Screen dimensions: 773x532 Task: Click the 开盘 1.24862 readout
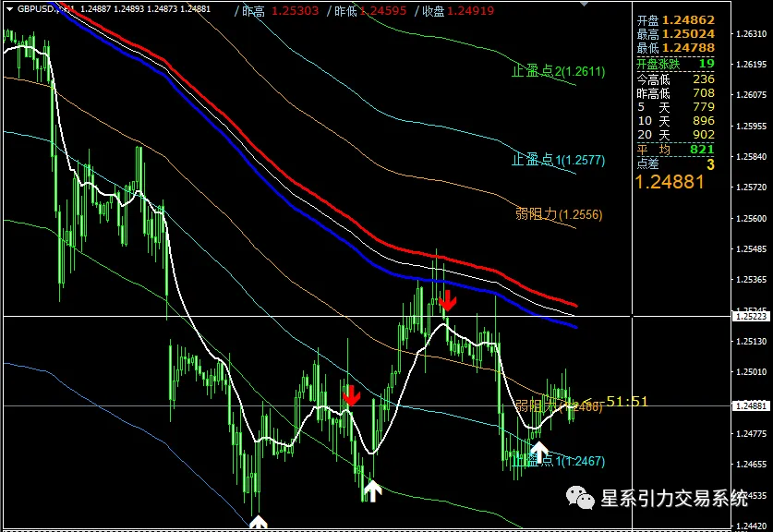click(675, 20)
